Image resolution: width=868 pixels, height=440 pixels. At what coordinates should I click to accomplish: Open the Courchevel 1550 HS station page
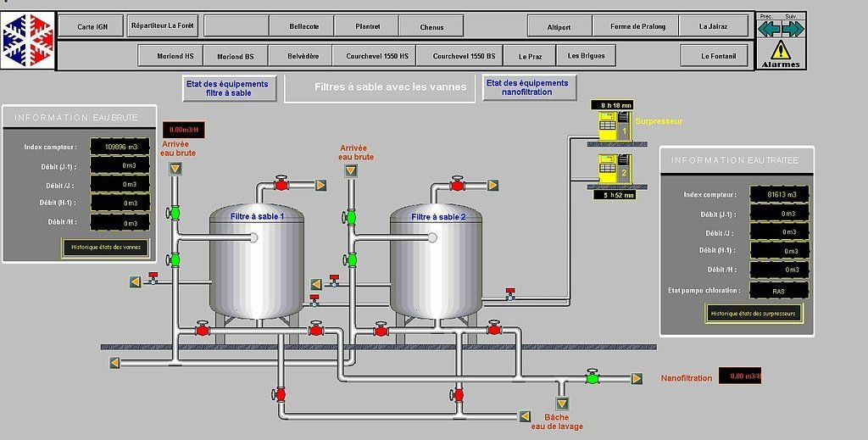tap(371, 57)
